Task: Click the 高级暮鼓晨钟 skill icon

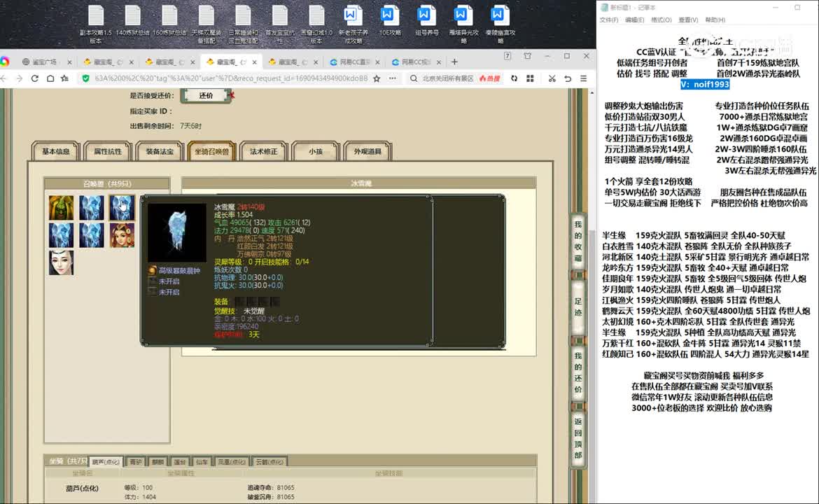Action: pos(153,270)
